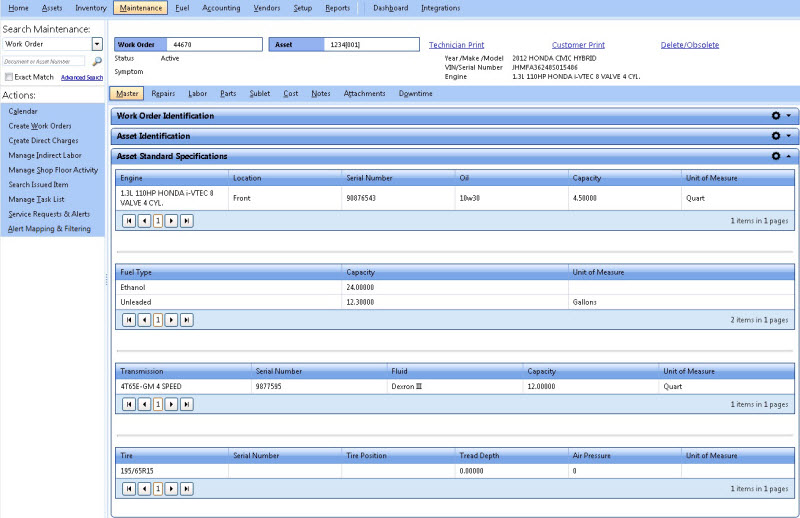Switch to the Downtime tab

tap(415, 93)
